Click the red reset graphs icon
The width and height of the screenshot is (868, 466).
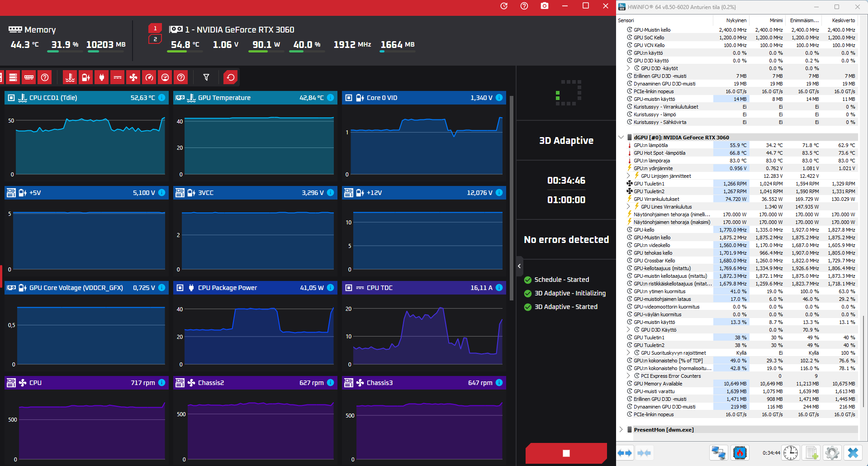231,77
